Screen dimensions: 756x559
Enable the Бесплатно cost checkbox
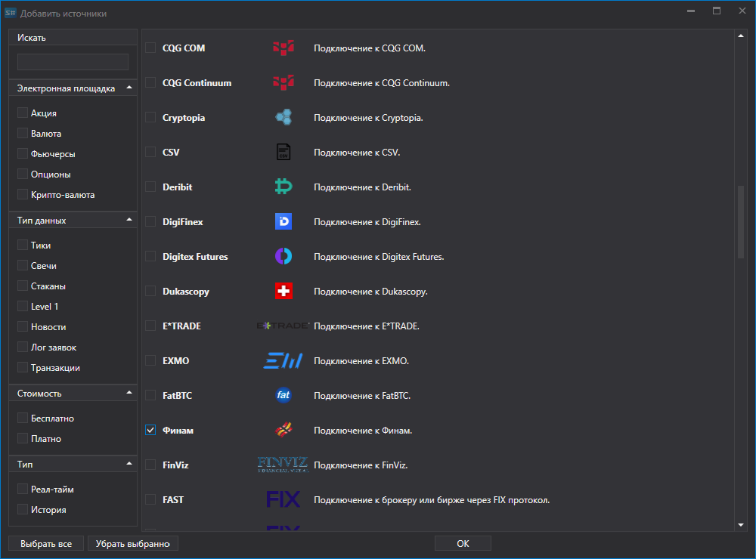tap(23, 418)
